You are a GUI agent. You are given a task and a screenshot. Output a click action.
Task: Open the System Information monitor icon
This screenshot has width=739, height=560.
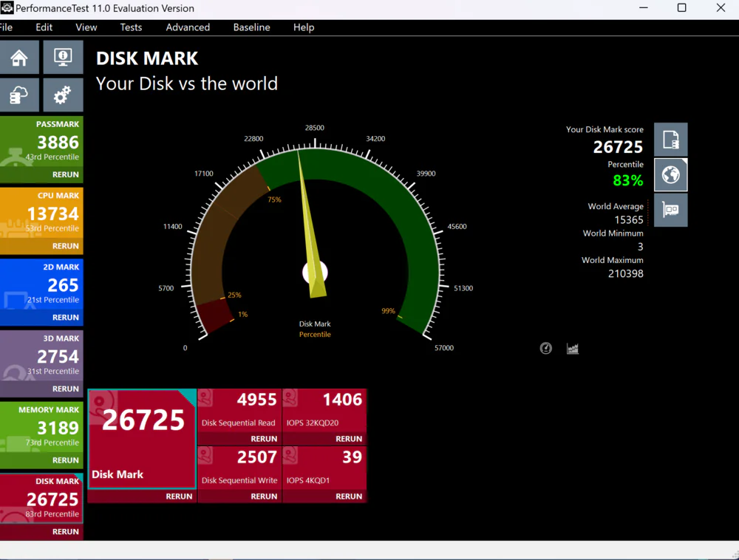click(63, 58)
